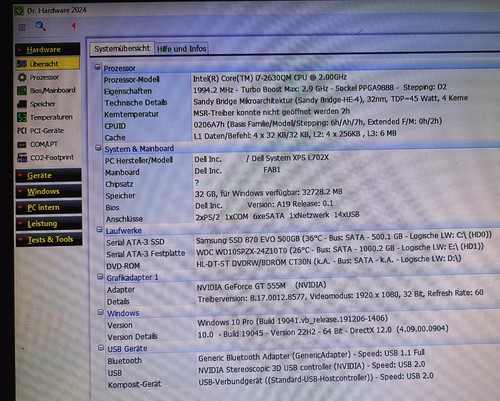Open the hamburger menu icon in toolbar

[22, 27]
